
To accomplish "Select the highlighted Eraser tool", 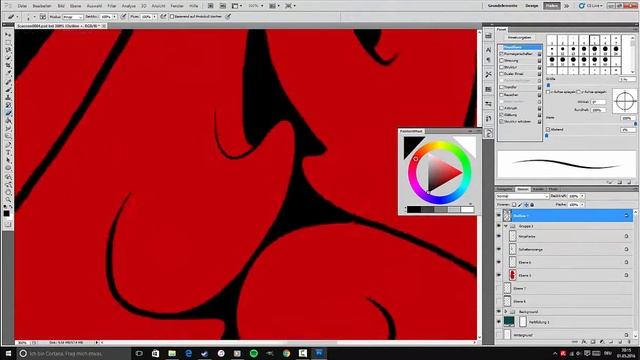I will 8,113.
